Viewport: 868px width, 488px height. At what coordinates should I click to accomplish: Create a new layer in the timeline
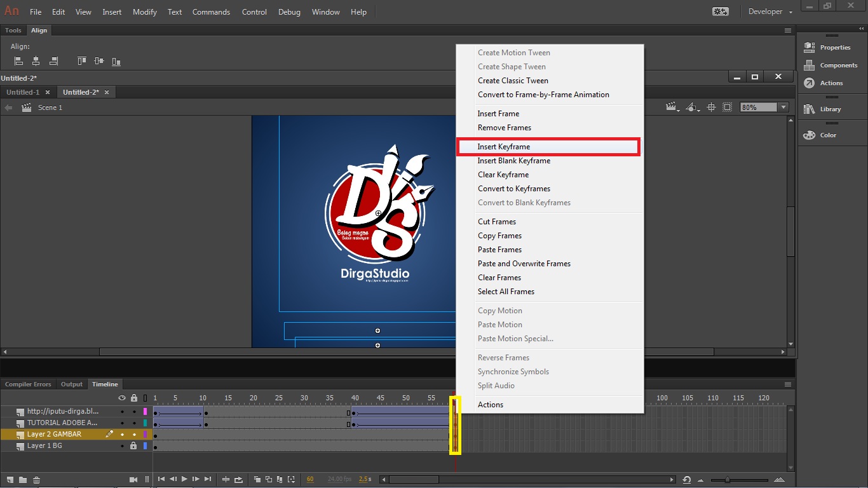11,480
